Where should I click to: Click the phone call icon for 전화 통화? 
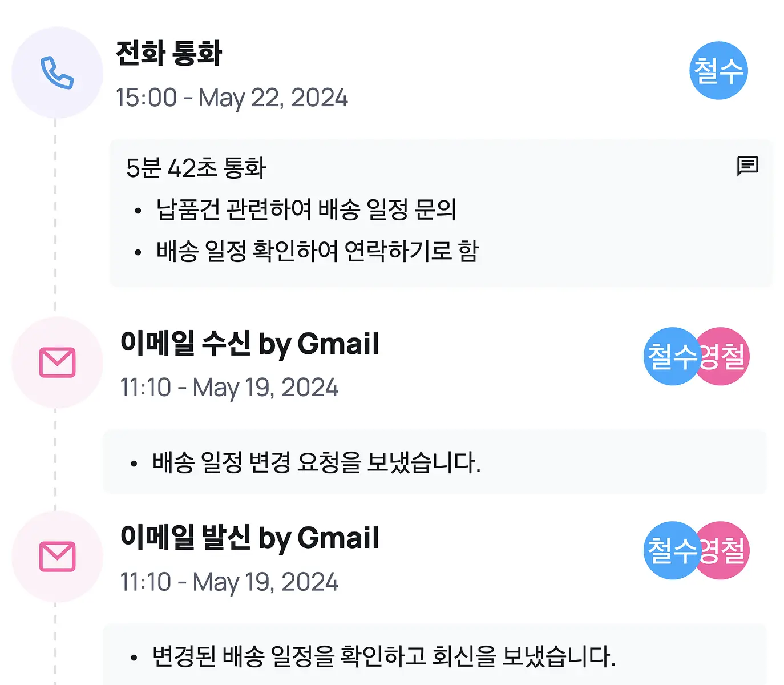[x=57, y=72]
